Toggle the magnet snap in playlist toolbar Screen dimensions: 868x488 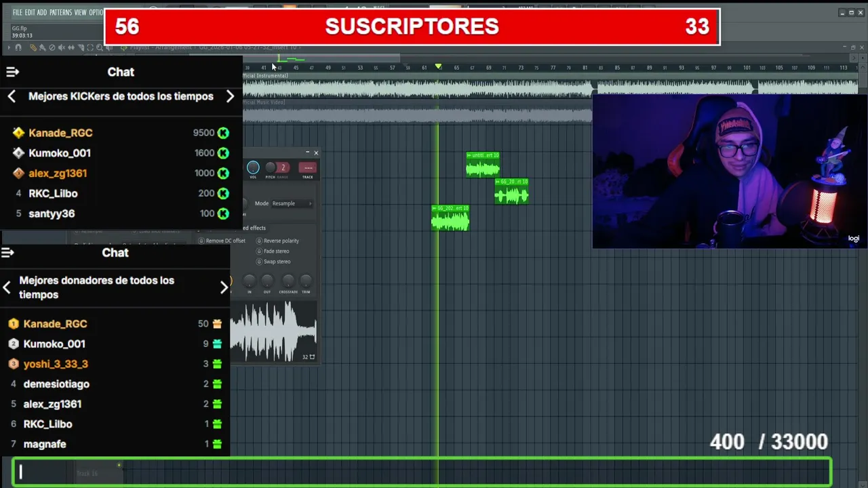18,47
